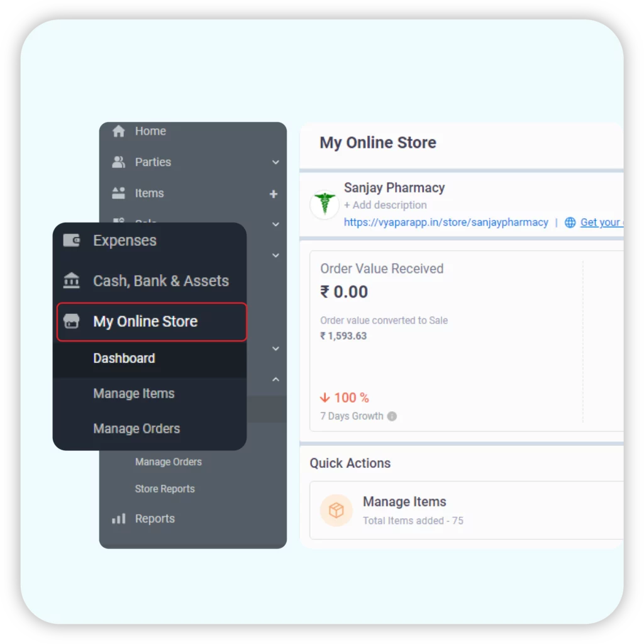Open the sanjaypharmacy store URL link
This screenshot has height=644, width=644.
point(446,222)
